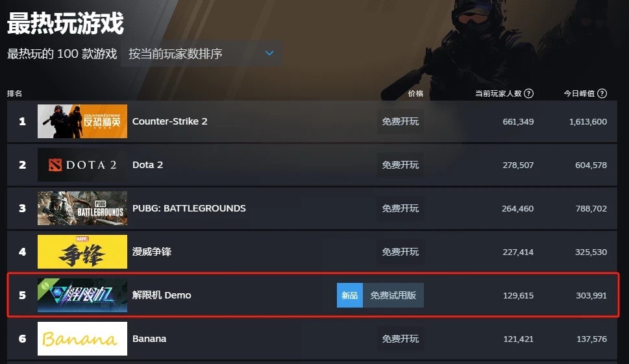Open the Banana game thumbnail
This screenshot has width=629, height=364.
[x=82, y=339]
